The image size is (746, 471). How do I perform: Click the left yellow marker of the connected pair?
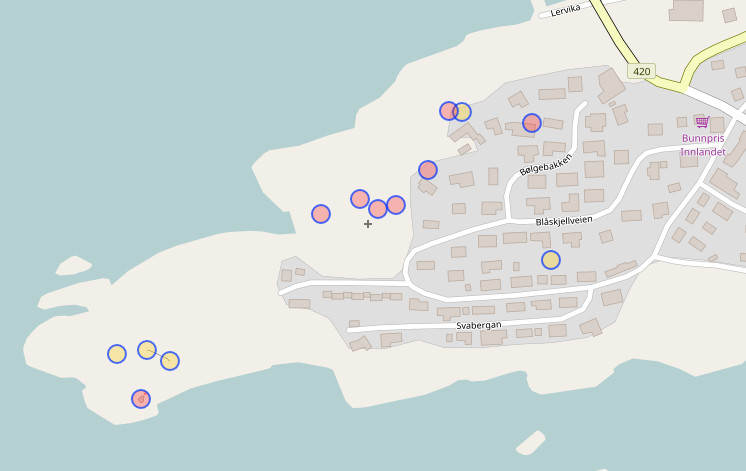click(x=147, y=350)
